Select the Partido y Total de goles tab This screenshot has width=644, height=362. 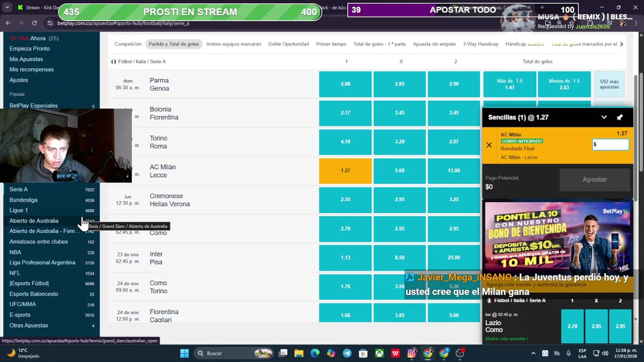174,44
